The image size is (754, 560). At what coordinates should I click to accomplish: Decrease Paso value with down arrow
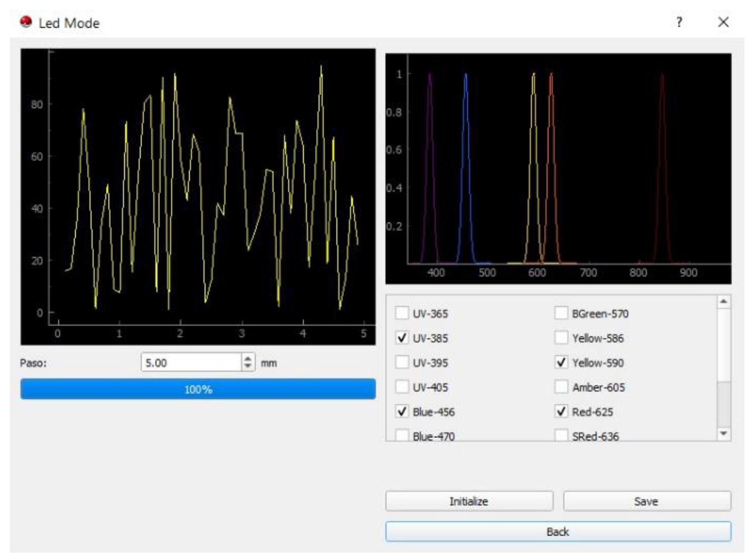tap(248, 367)
